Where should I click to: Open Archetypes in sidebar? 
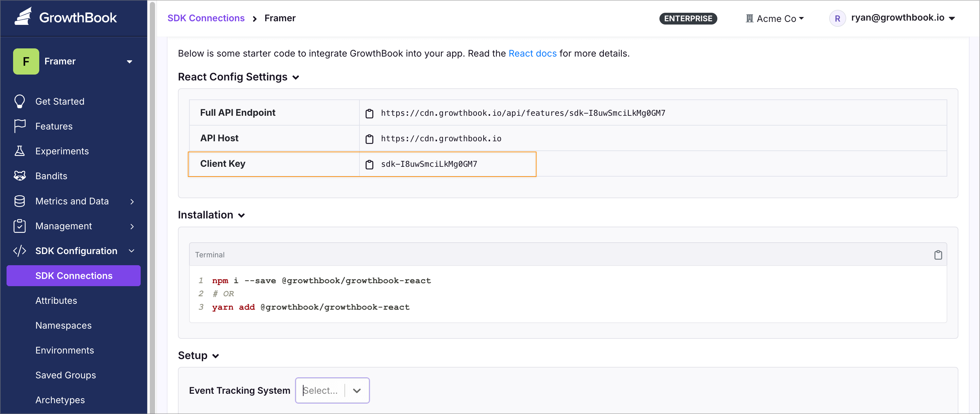pyautogui.click(x=60, y=400)
